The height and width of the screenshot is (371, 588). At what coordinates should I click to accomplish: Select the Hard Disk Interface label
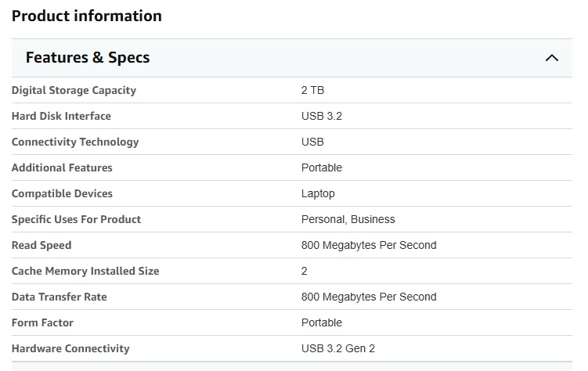[x=61, y=116]
